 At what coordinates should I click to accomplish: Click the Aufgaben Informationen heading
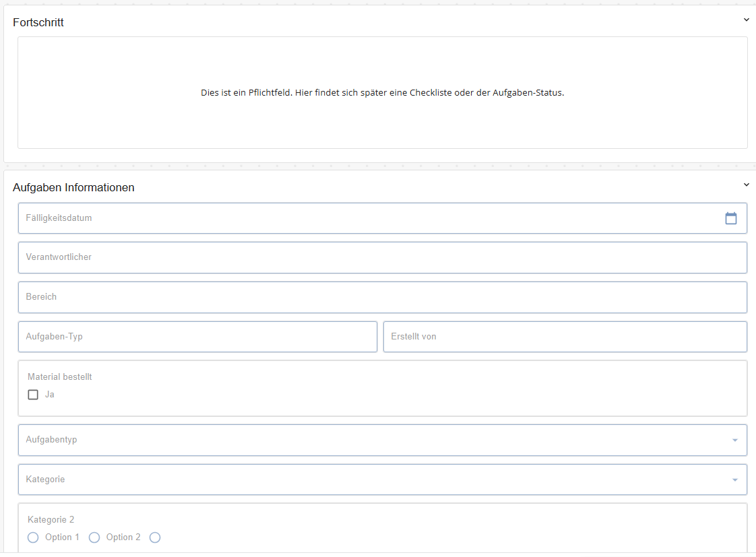point(73,187)
